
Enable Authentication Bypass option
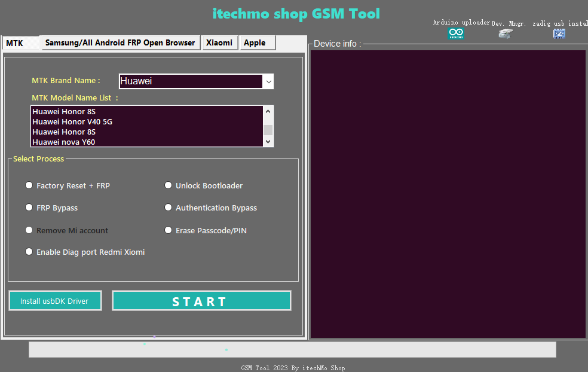point(169,208)
